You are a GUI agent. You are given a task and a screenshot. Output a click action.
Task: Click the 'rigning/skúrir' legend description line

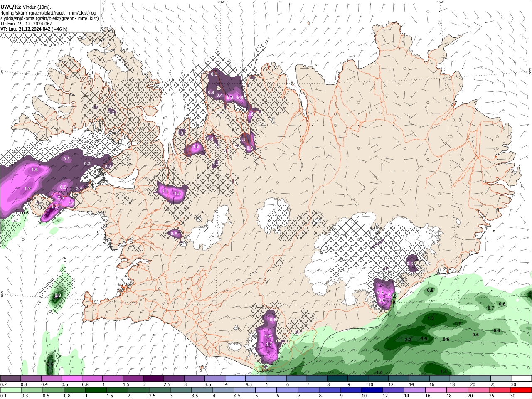(x=48, y=13)
